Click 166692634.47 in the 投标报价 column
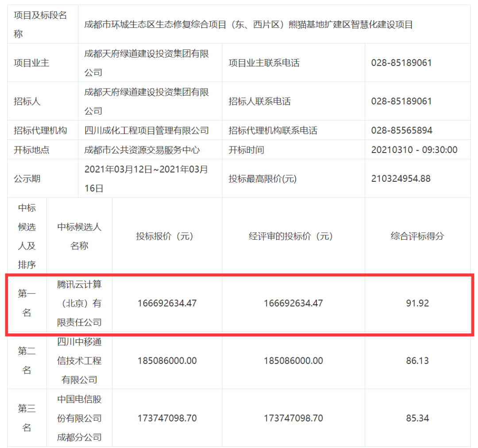This screenshot has height=448, width=478. click(167, 303)
